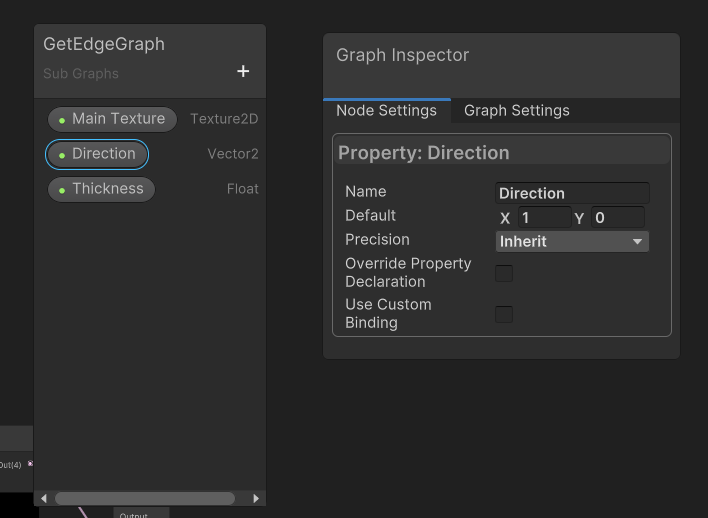Screen dimensions: 708x518
Task: Click the Sub Graphs subtitle text
Action: click(81, 74)
